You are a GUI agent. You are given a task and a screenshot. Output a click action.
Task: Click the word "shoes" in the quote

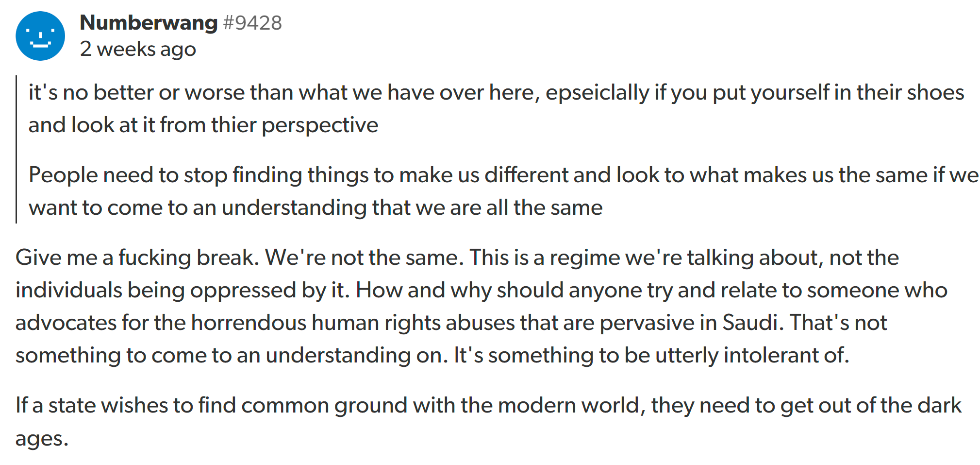935,92
